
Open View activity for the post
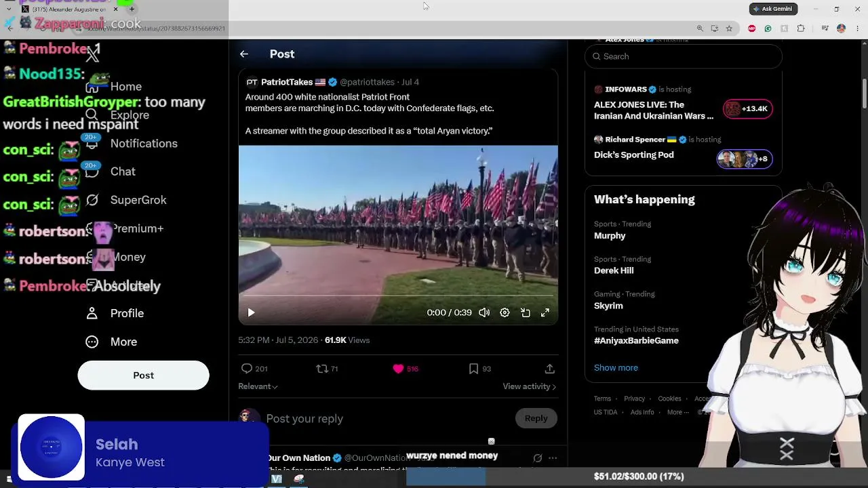529,386
